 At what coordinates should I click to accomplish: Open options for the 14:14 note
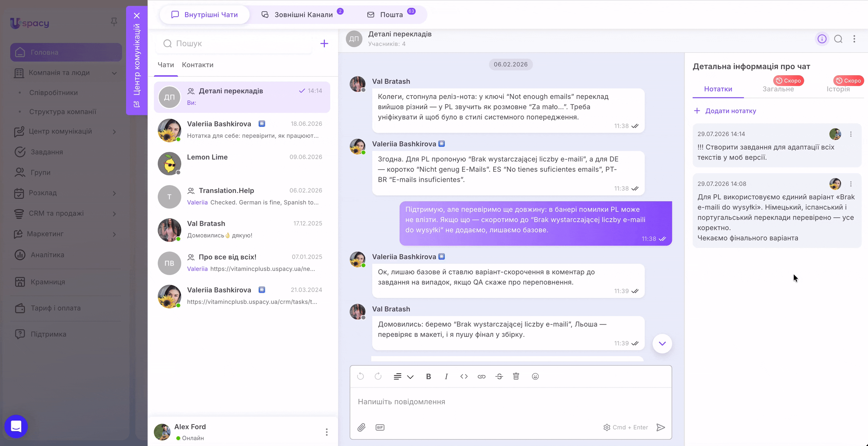click(x=851, y=134)
